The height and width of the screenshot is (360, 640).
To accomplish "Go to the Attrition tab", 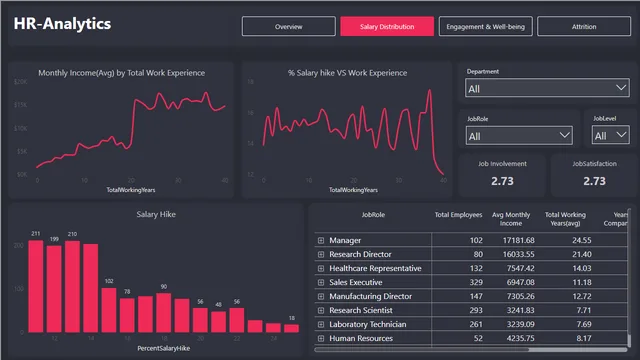I will coord(584,27).
